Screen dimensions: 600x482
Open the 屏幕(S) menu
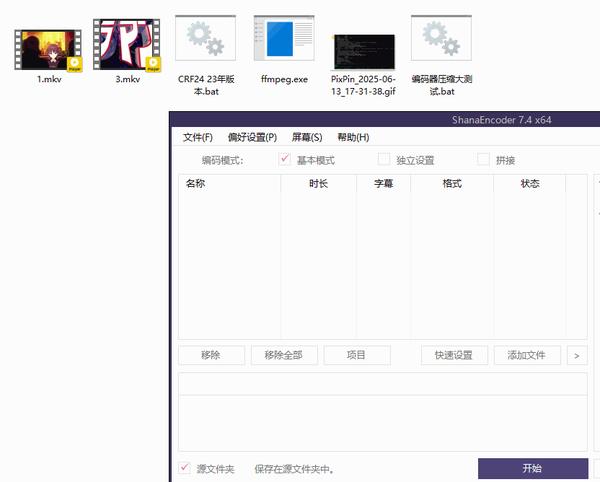(307, 137)
